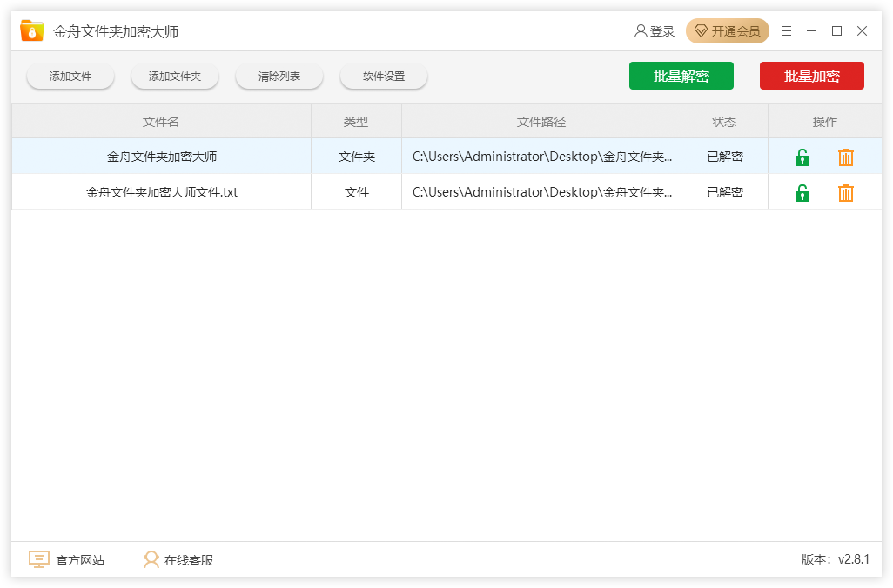The height and width of the screenshot is (588, 893).
Task: Click the 文件名 column header
Action: click(161, 122)
